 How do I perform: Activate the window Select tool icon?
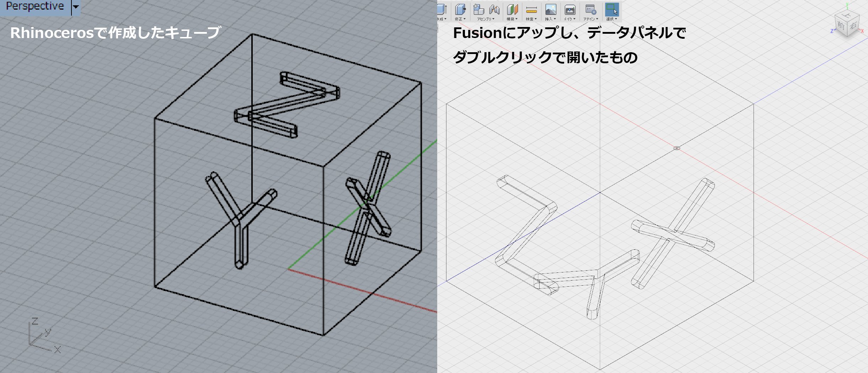pos(612,9)
